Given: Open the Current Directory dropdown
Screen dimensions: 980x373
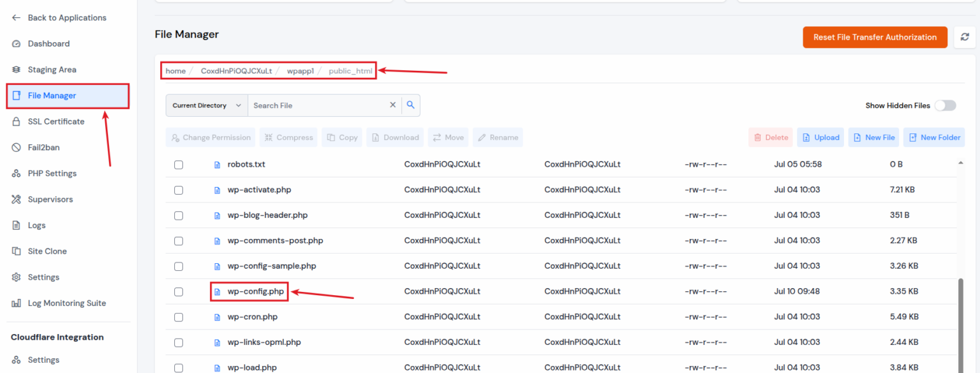Looking at the screenshot, I should [205, 105].
